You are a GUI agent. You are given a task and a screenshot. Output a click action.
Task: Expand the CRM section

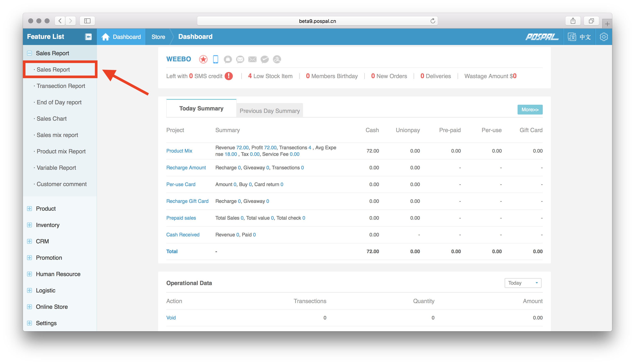29,241
